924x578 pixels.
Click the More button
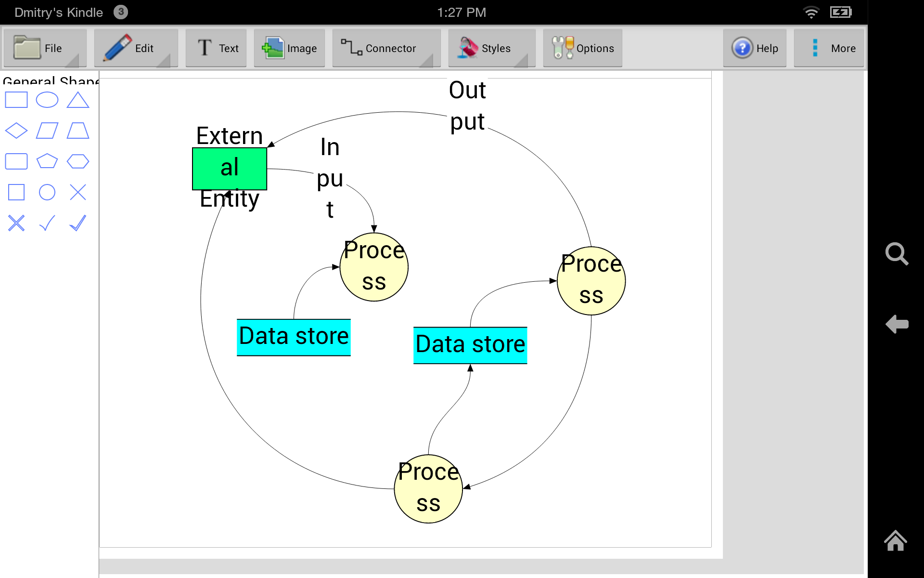tap(829, 48)
